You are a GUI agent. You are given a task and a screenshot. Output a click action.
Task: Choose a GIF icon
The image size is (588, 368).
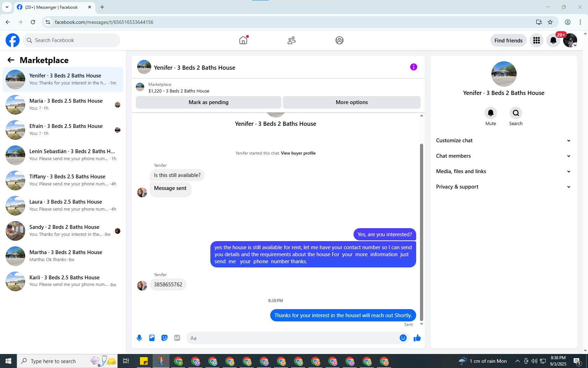pyautogui.click(x=177, y=338)
